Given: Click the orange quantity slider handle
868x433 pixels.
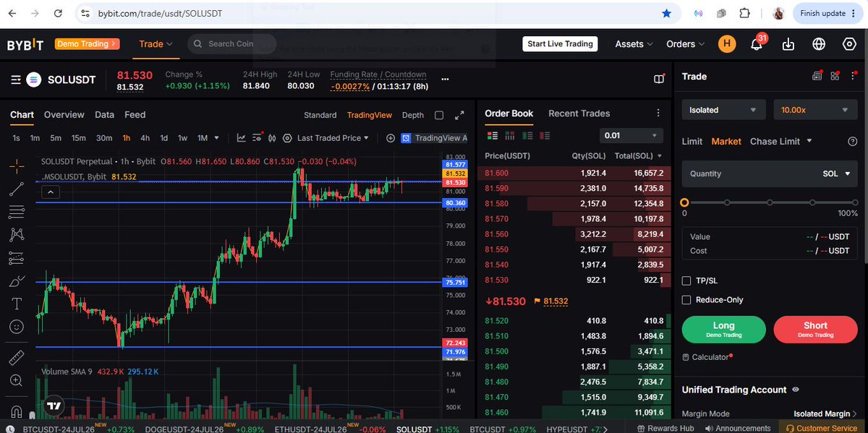Looking at the screenshot, I should pyautogui.click(x=684, y=202).
